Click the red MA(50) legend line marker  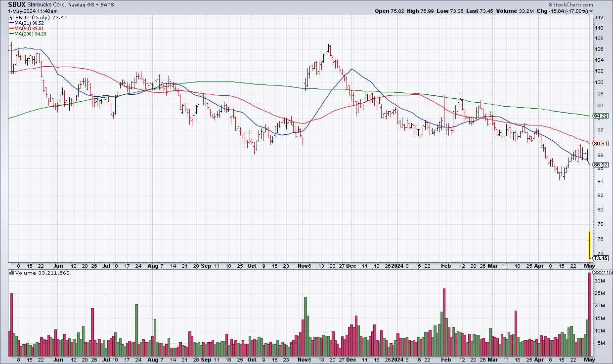[x=11, y=28]
